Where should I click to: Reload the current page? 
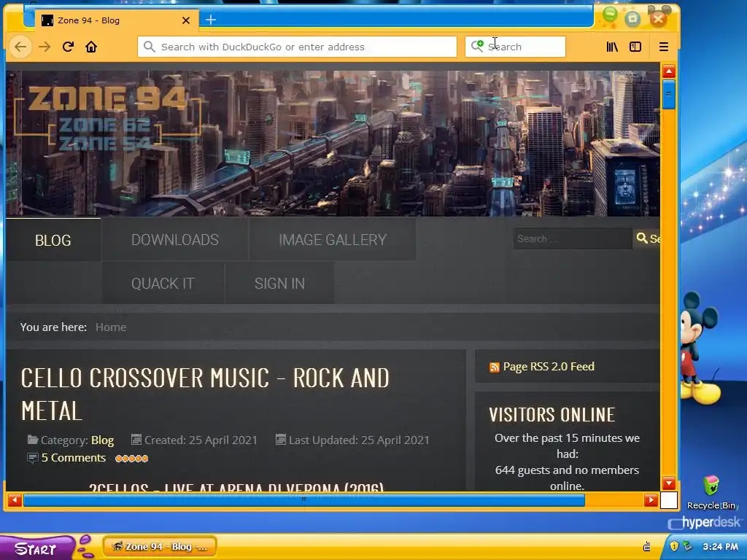pos(68,47)
